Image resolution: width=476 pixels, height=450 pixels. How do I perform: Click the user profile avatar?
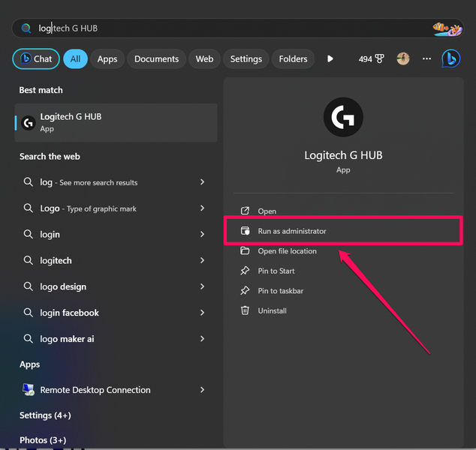[x=403, y=58]
